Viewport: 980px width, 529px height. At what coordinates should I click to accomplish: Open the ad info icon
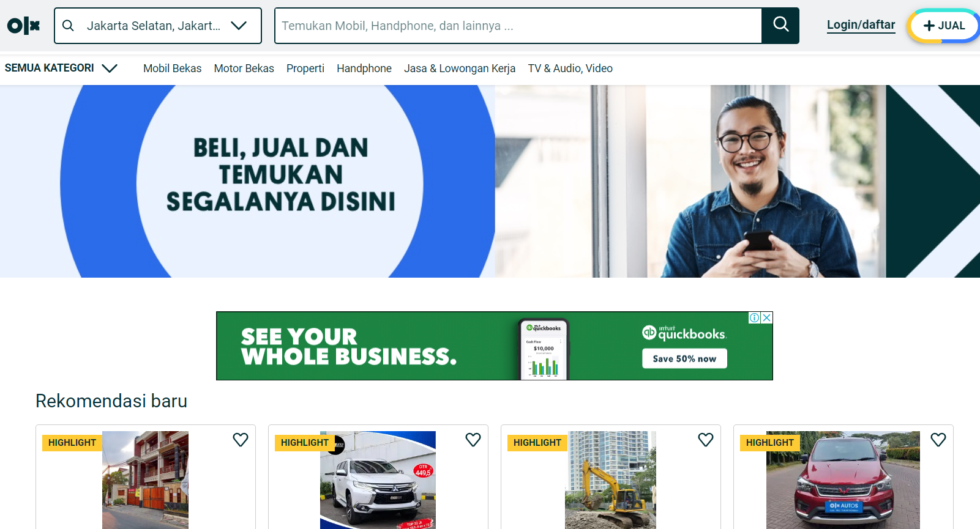click(x=755, y=318)
